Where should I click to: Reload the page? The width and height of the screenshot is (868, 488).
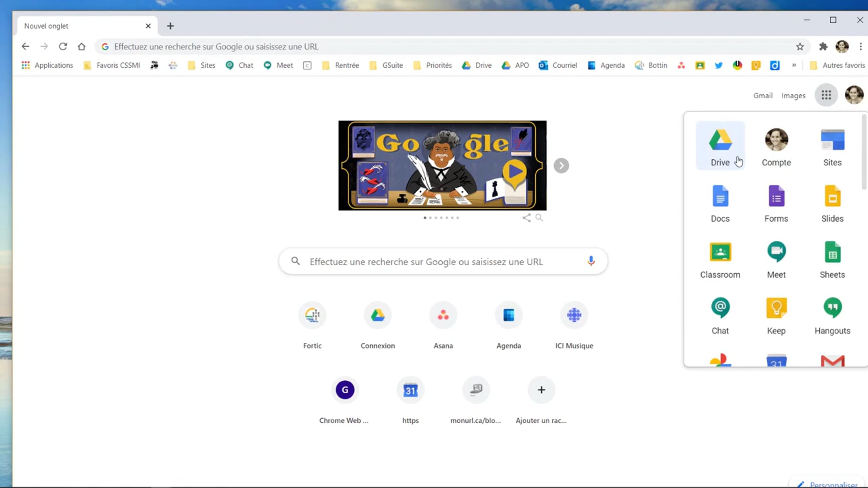[x=63, y=46]
